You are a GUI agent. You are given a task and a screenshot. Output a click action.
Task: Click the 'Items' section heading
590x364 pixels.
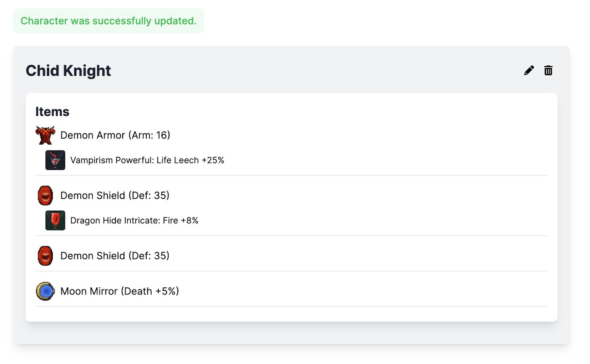[x=52, y=112]
